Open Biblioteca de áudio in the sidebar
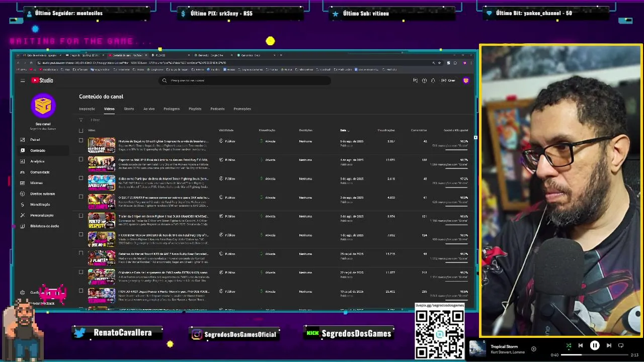 click(44, 226)
